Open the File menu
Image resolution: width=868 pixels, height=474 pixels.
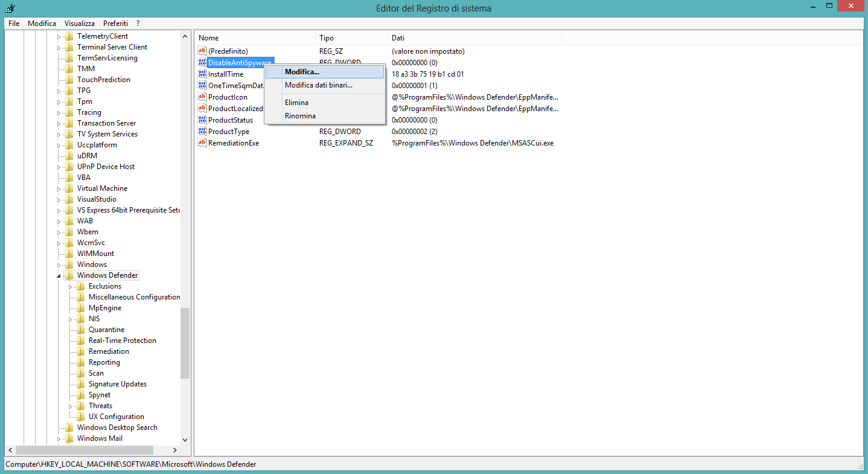(14, 24)
